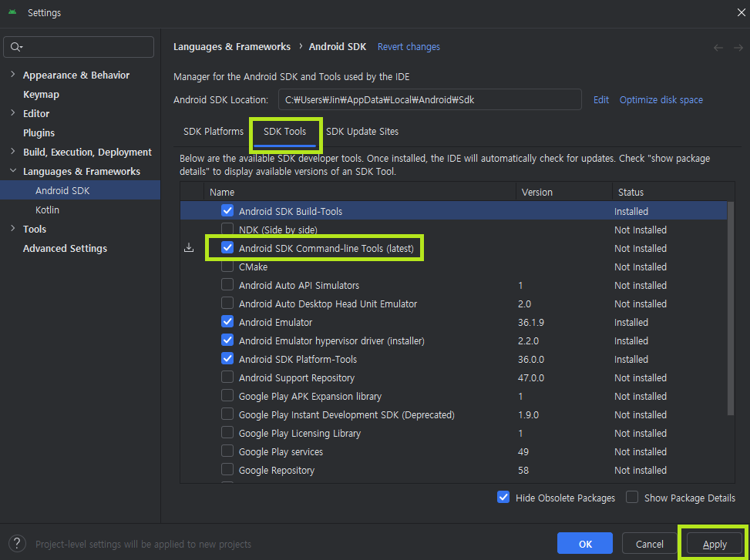
Task: Open Advanced Settings page
Action: point(65,249)
